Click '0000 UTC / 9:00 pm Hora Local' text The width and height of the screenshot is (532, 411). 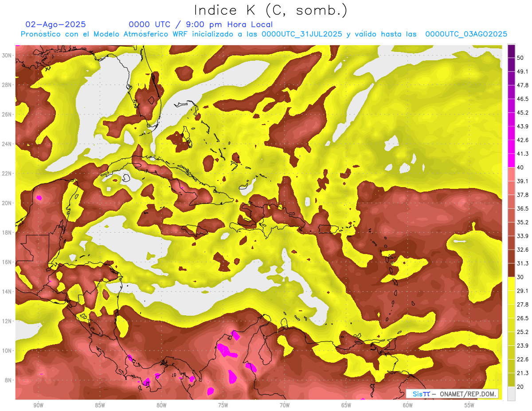click(x=201, y=24)
